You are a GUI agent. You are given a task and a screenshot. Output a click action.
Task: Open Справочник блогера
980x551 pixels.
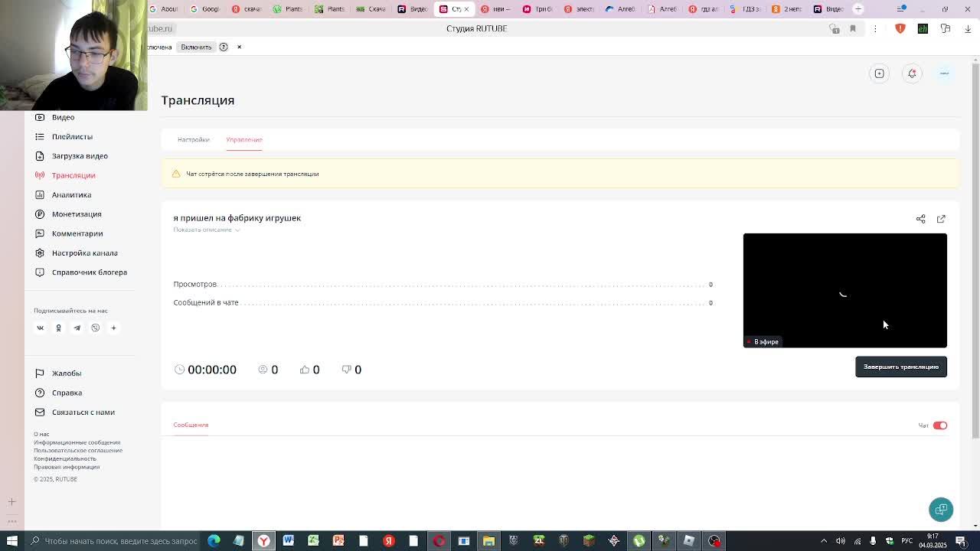click(x=89, y=272)
